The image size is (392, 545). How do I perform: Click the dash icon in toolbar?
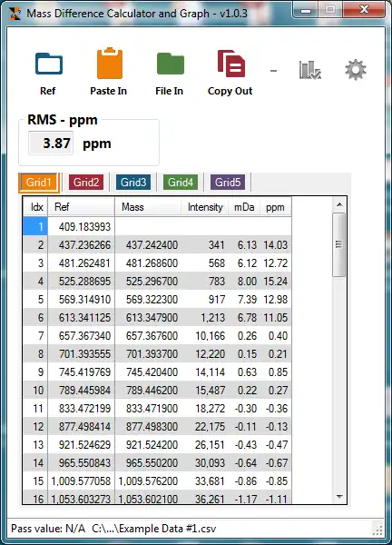click(274, 71)
